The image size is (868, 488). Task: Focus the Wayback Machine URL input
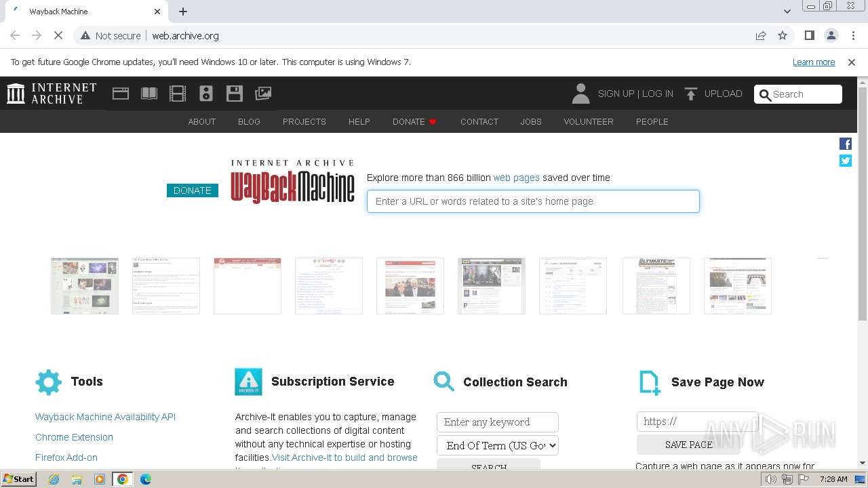click(533, 201)
